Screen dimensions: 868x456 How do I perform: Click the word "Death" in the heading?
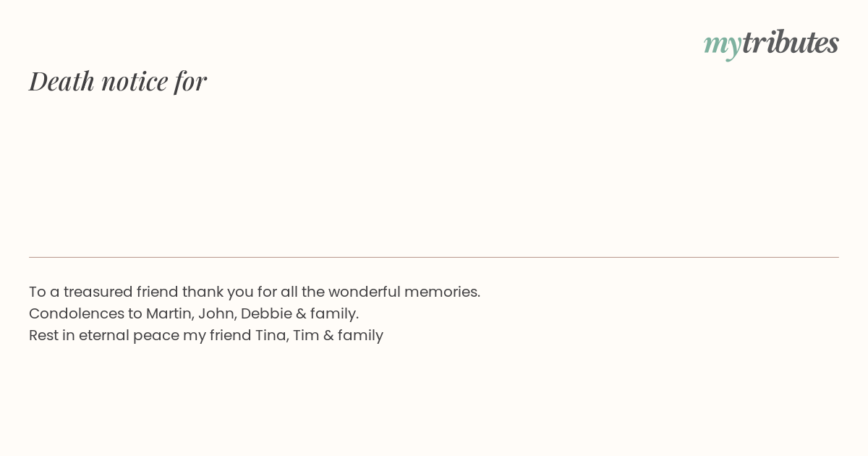coord(62,81)
